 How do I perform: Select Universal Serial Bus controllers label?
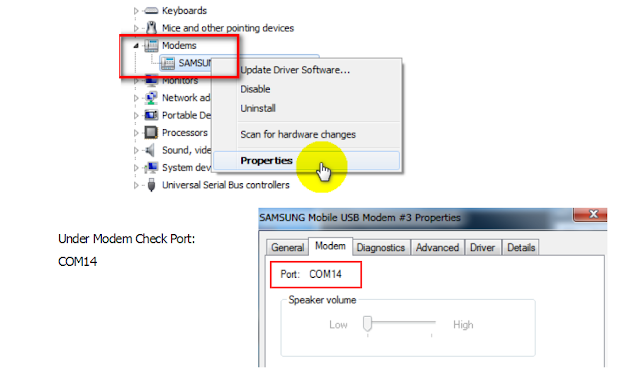point(226,185)
